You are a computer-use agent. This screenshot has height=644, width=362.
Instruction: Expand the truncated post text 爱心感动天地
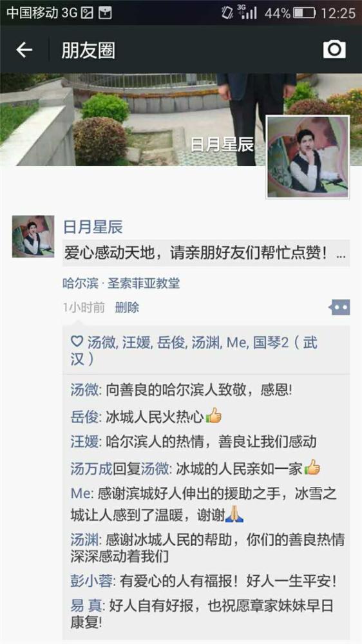pyautogui.click(x=206, y=253)
